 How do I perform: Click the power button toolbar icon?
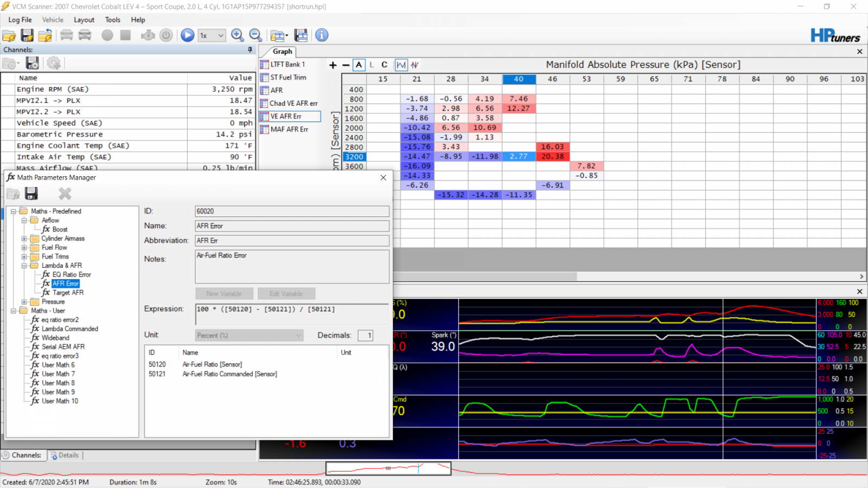166,35
